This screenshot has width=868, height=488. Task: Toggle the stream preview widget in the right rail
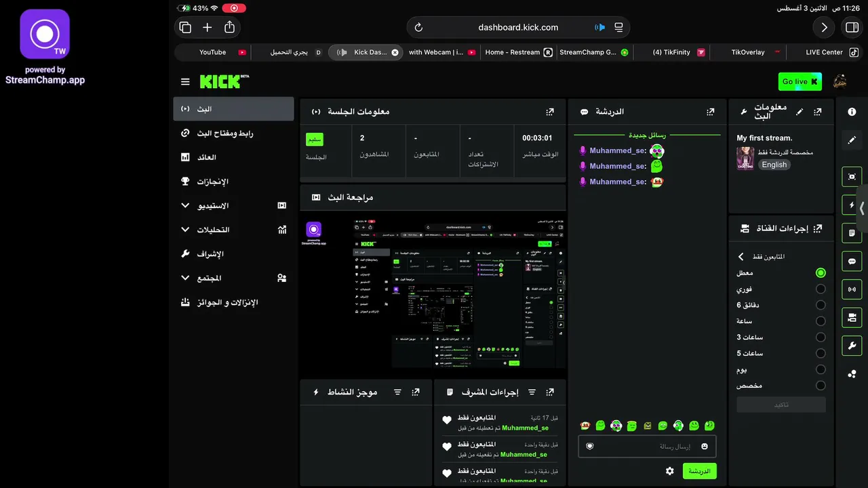click(852, 176)
